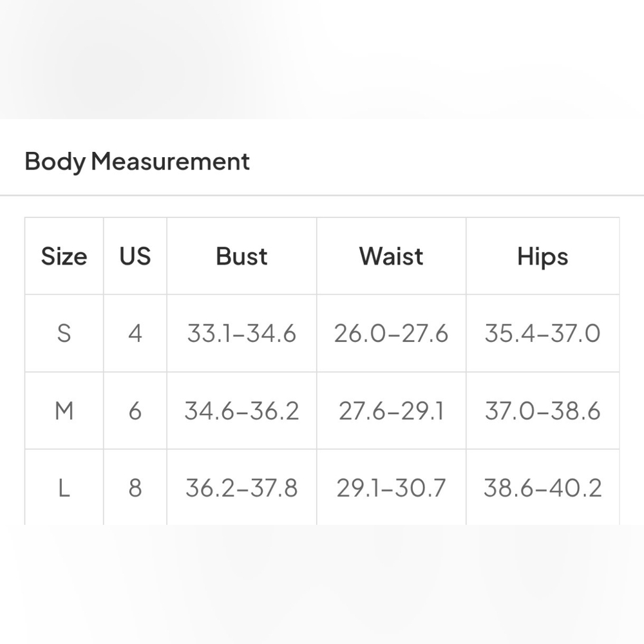Click bust value 34.6–36.2

(241, 411)
